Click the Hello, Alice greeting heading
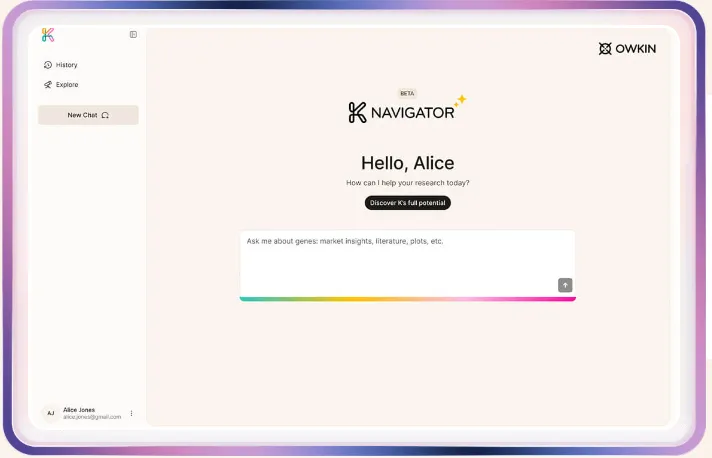The height and width of the screenshot is (458, 712). coord(407,163)
